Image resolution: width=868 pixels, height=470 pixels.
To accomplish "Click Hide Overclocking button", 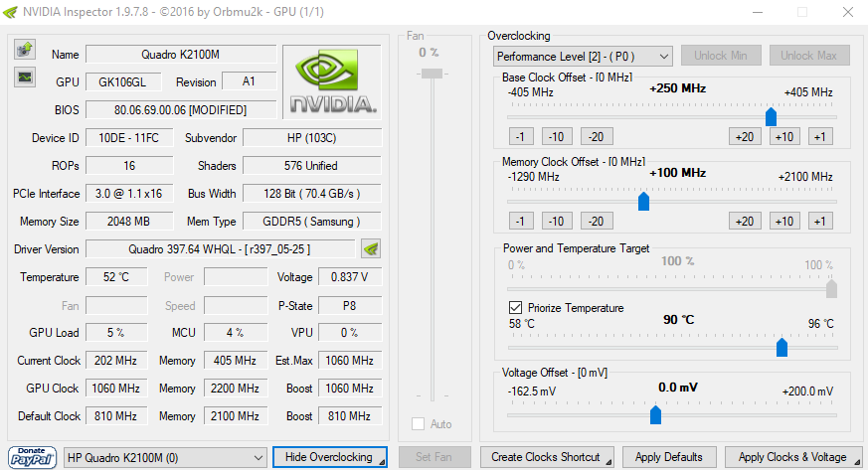I will (x=330, y=457).
